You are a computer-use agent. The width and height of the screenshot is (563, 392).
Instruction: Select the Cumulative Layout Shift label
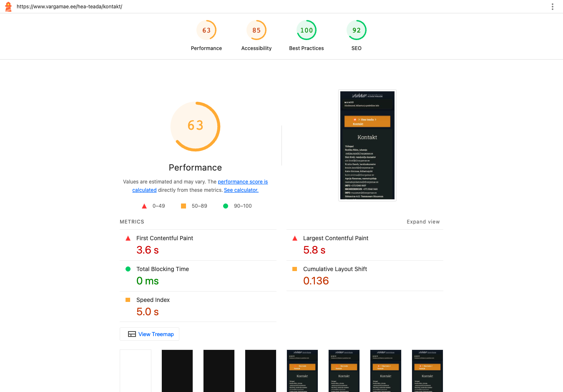click(335, 269)
